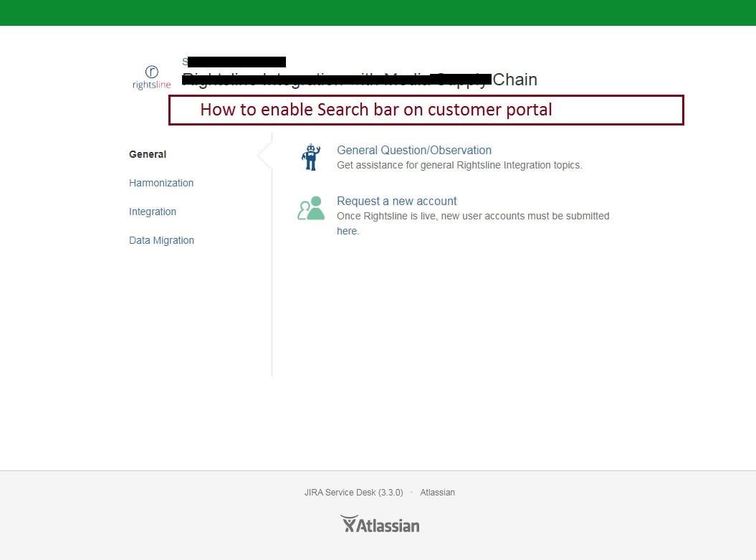Switch to the Integration category
Viewport: 756px width, 560px height.
coord(153,212)
